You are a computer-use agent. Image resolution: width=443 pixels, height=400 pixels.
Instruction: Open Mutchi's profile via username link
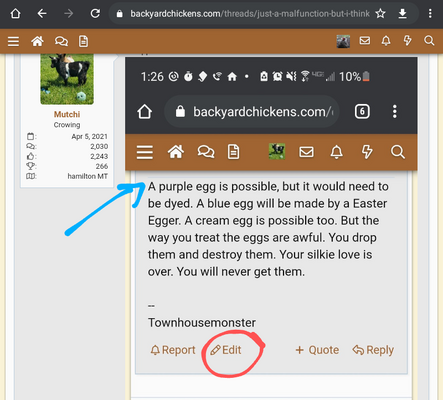(x=67, y=114)
